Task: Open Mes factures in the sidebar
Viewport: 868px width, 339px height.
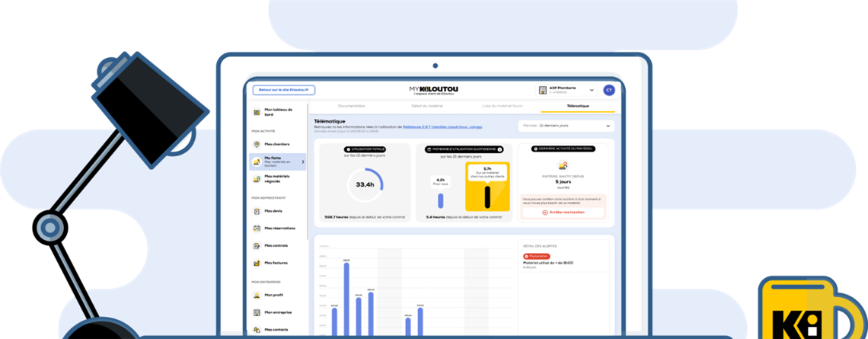Action: tap(277, 263)
